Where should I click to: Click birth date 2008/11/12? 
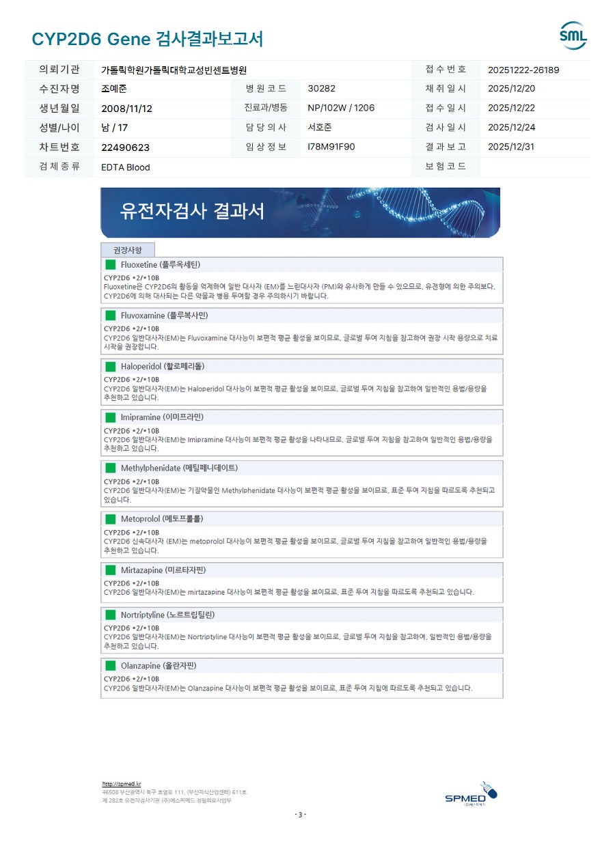(126, 109)
